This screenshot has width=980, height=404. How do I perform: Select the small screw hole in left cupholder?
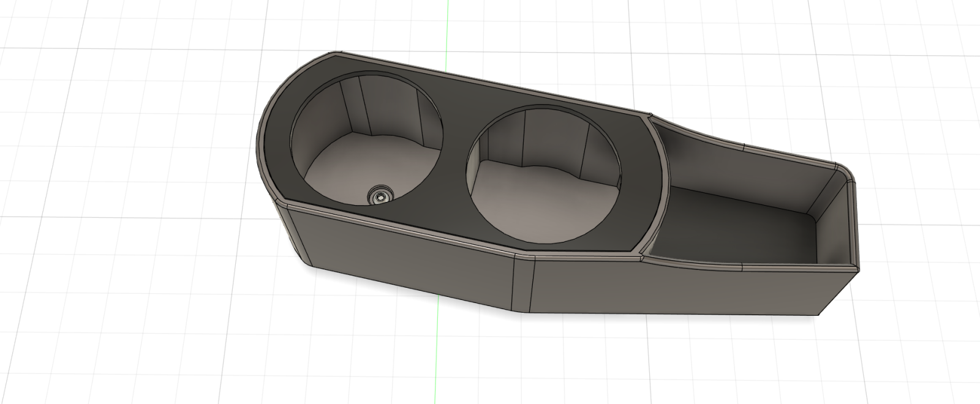380,196
